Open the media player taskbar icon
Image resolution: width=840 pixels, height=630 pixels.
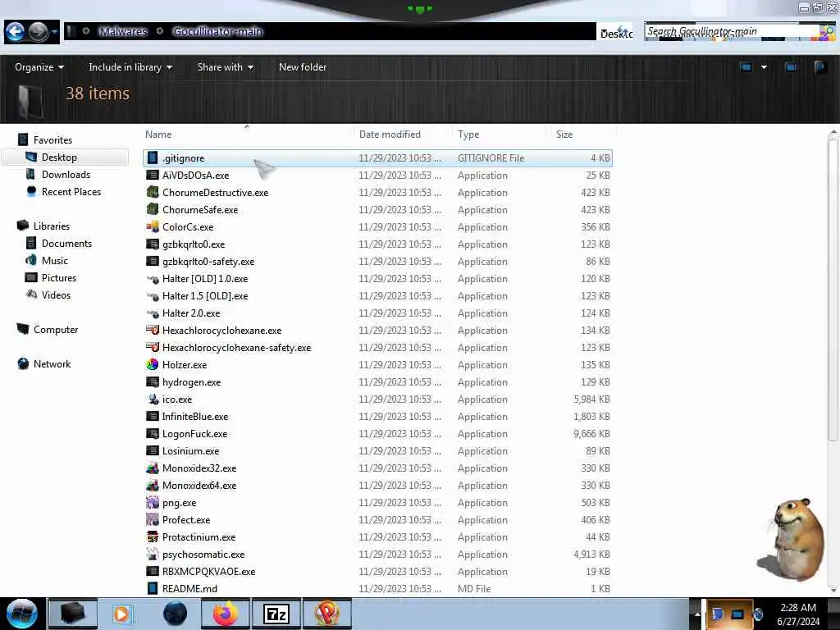tap(122, 614)
